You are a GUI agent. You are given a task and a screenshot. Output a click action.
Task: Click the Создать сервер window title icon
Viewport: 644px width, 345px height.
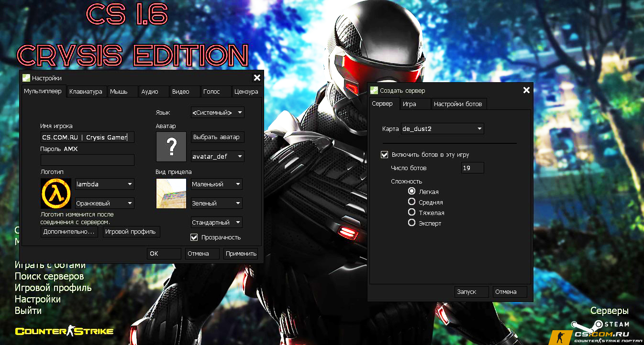point(374,90)
